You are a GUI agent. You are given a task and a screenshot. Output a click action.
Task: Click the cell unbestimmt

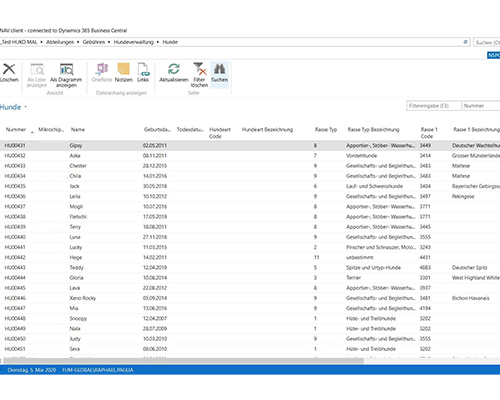pos(360,257)
